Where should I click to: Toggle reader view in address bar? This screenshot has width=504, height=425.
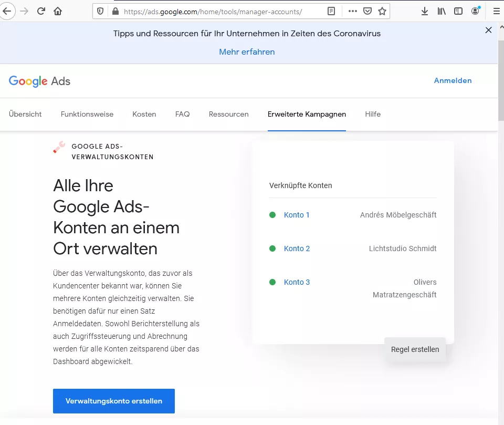331,11
